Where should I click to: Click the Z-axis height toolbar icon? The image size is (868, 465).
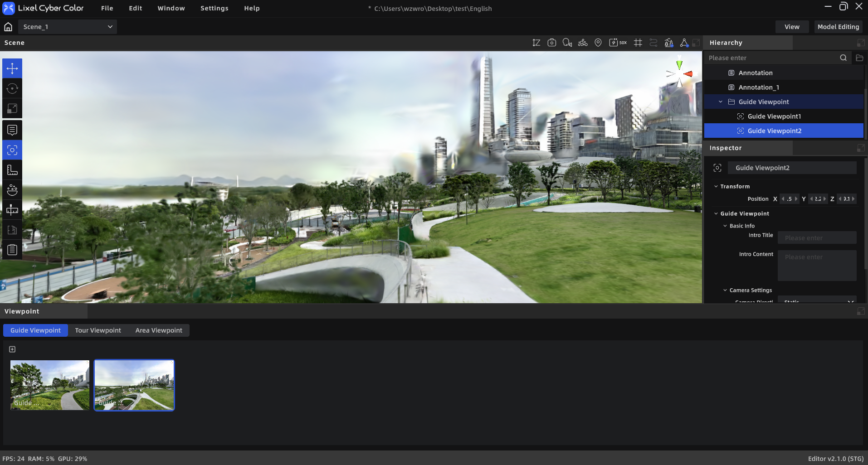tap(536, 43)
